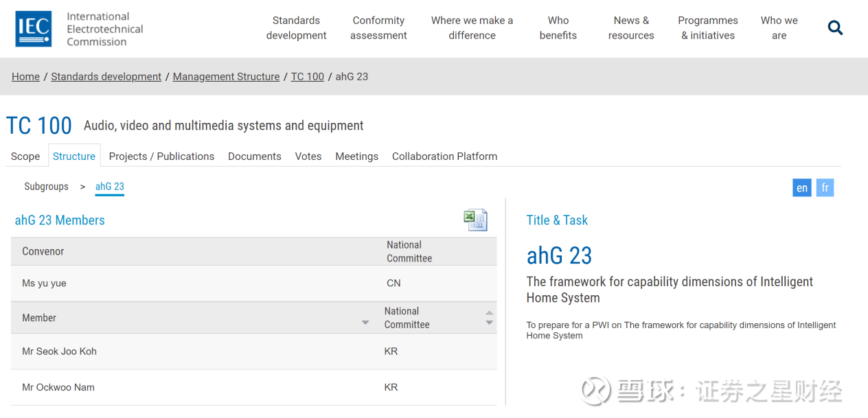This screenshot has width=868, height=418.
Task: Open Conformity assessment menu
Action: point(378,28)
